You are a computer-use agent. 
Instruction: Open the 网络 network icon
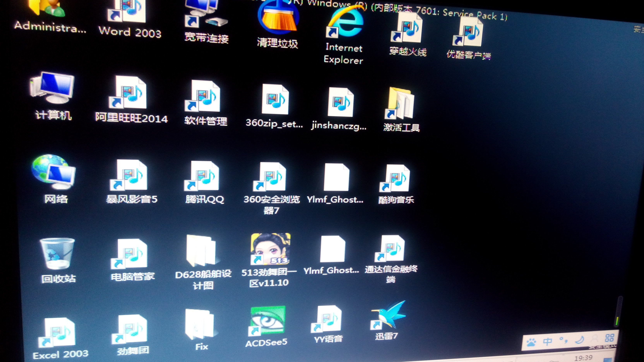tap(54, 172)
